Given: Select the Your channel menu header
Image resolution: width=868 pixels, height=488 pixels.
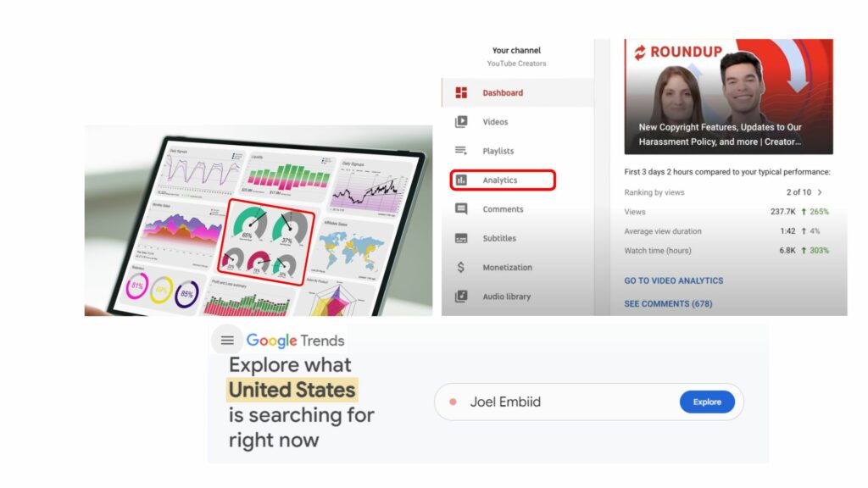Looking at the screenshot, I should pyautogui.click(x=516, y=50).
